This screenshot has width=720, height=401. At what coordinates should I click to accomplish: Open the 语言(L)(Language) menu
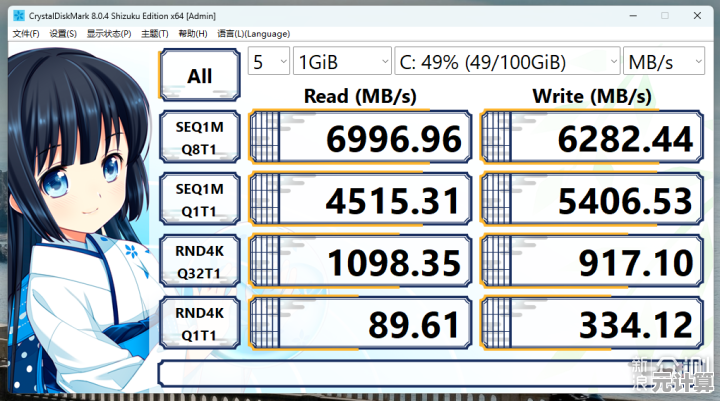(x=253, y=34)
